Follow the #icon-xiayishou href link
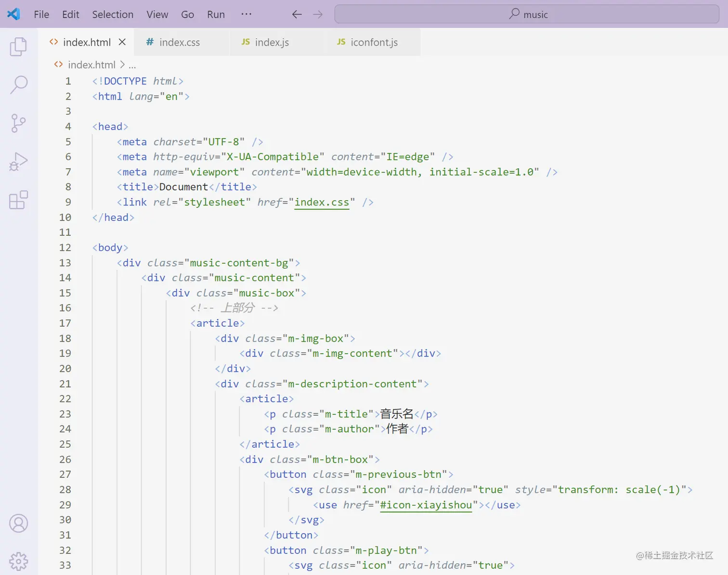 (426, 505)
